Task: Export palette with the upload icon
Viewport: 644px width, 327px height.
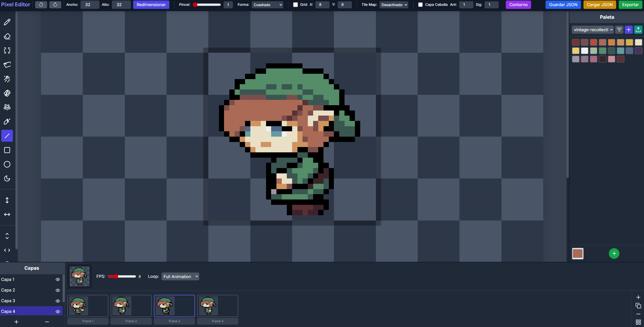Action: pyautogui.click(x=638, y=30)
